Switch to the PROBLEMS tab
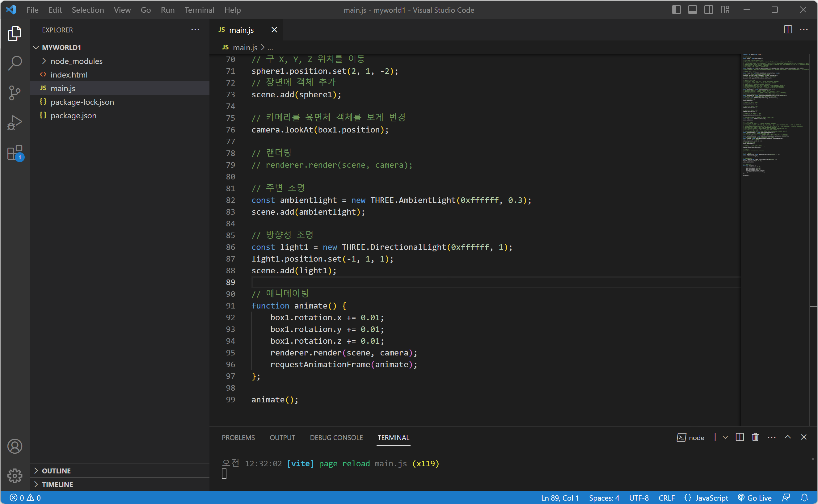 click(238, 437)
